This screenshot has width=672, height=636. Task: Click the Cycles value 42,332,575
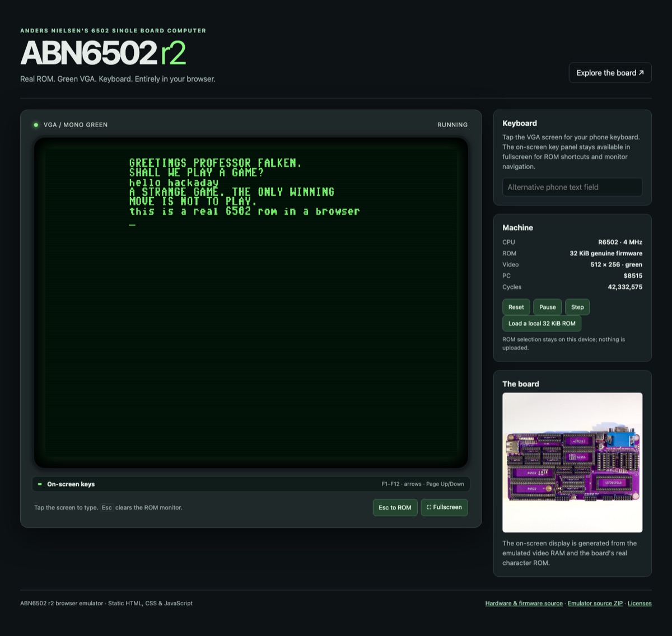[625, 287]
